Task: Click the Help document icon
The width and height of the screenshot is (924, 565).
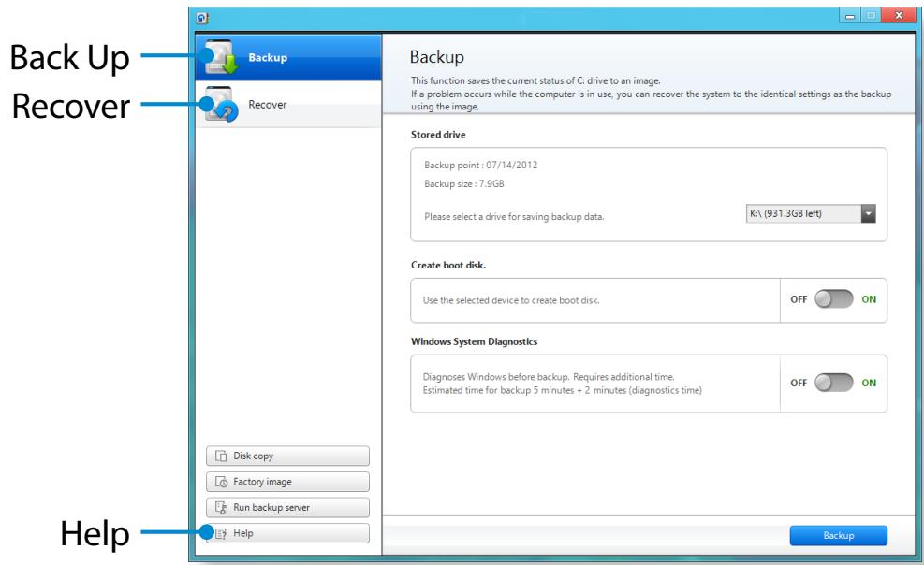Action: coord(221,533)
